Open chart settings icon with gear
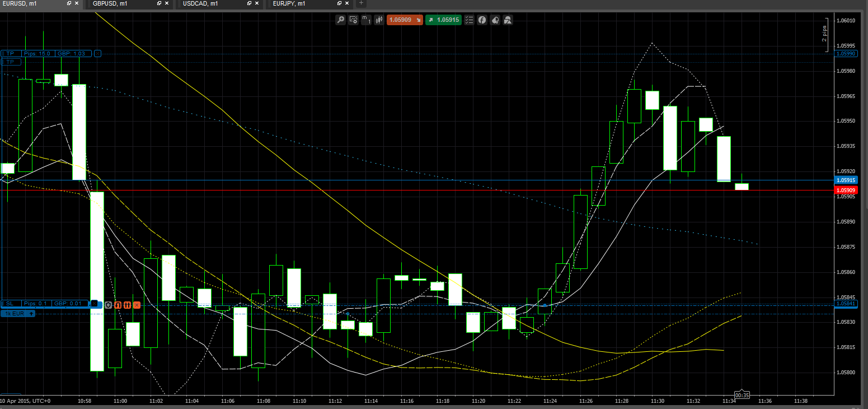 (x=353, y=20)
